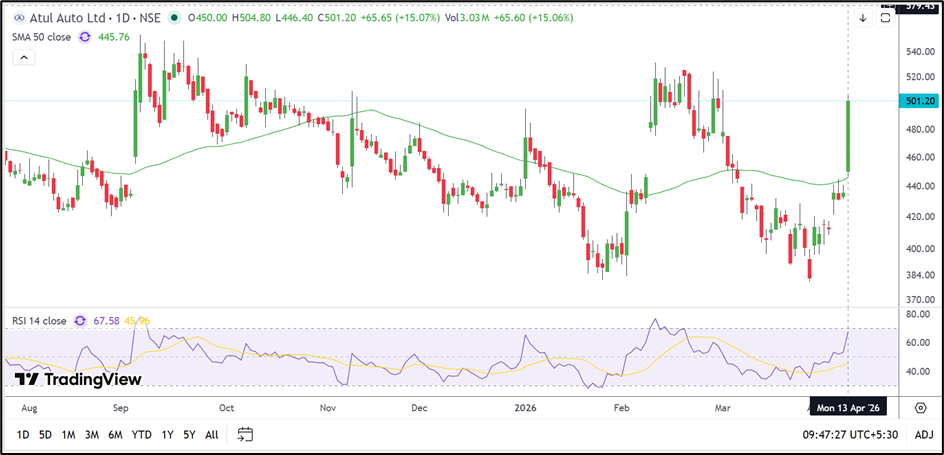Switch to the 5Y range
Image resolution: width=944 pixels, height=455 pixels.
point(189,434)
